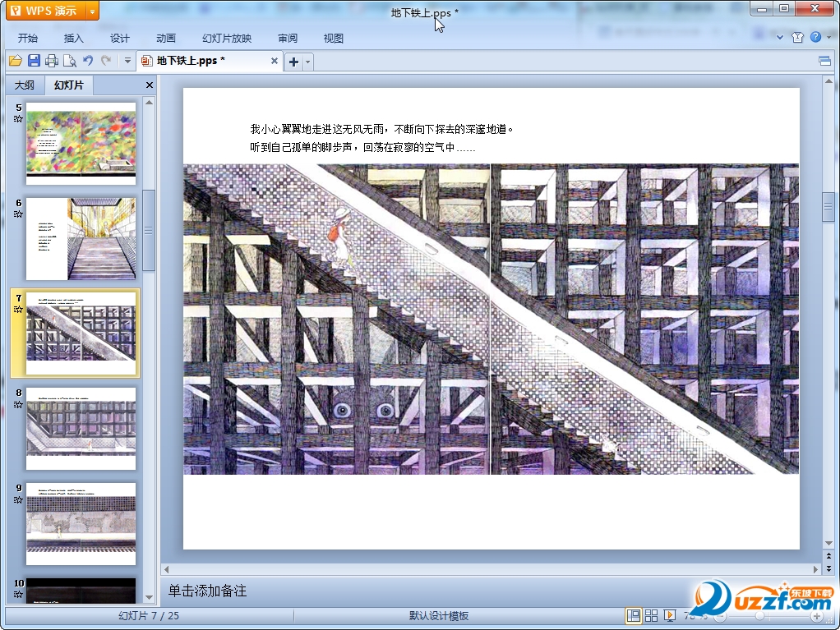Viewport: 840px width, 630px height.
Task: Select slide 10 dark thumbnail
Action: [81, 591]
